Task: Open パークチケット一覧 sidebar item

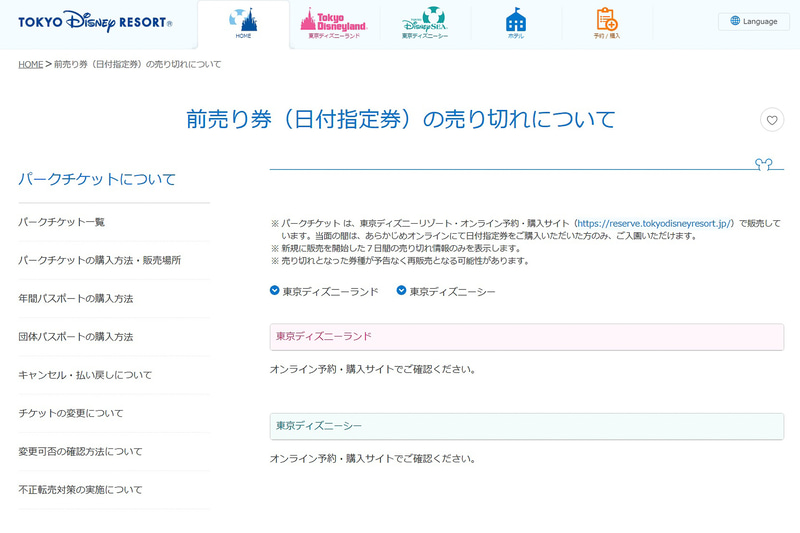Action: (114, 222)
